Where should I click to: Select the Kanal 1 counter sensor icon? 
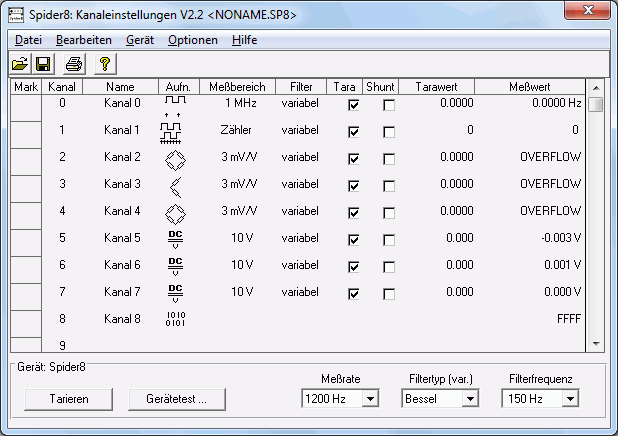click(x=175, y=130)
